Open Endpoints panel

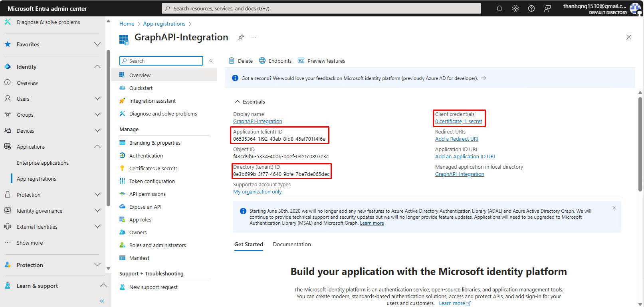(275, 61)
